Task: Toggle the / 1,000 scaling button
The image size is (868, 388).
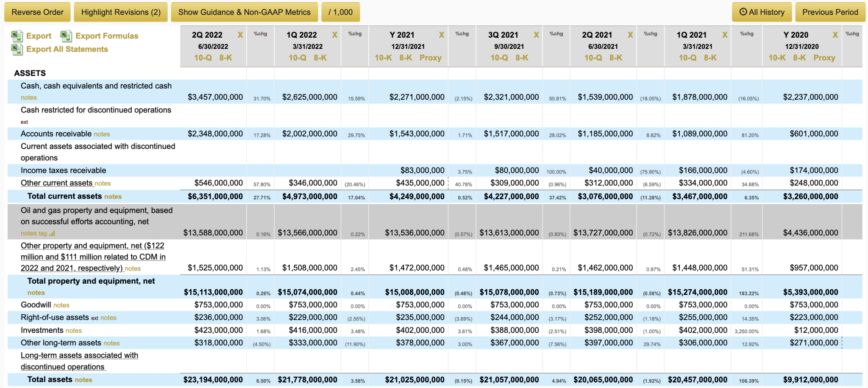Action: tap(340, 12)
